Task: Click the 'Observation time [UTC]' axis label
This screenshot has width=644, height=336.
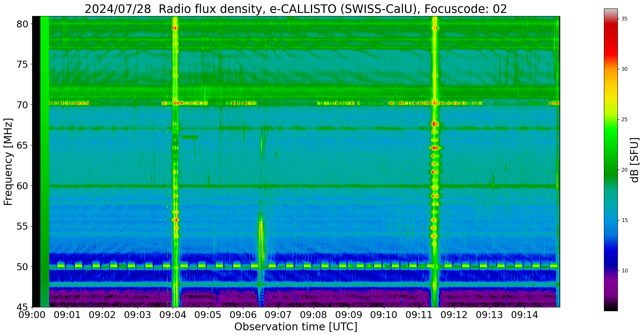Action: click(296, 327)
